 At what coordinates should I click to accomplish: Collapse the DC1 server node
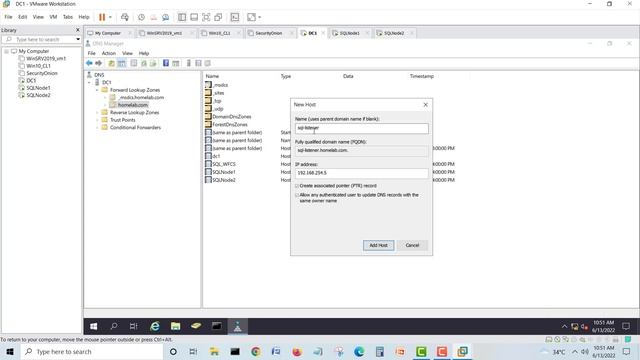click(x=89, y=82)
